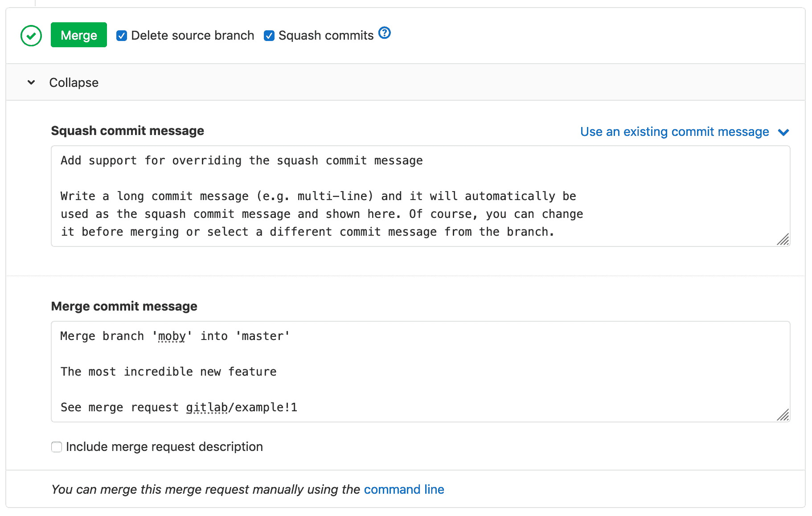Click the checked Squash commits box
The width and height of the screenshot is (812, 516).
tap(269, 36)
